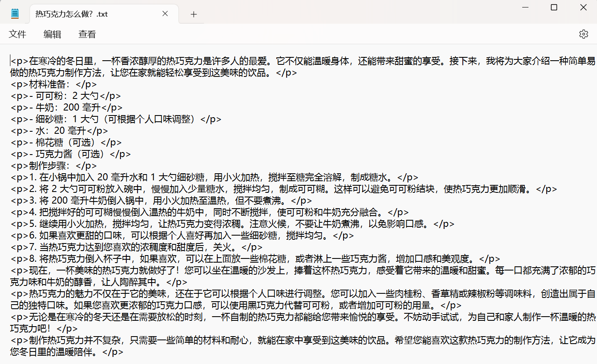This screenshot has width=597, height=364.
Task: Click the line "制作步骤:"
Action: (54, 166)
